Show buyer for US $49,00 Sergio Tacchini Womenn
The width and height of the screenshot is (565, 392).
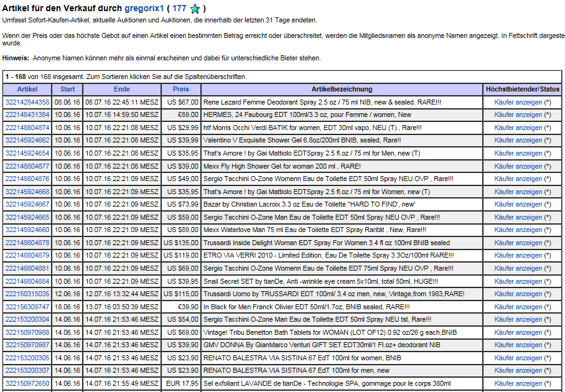(518, 179)
